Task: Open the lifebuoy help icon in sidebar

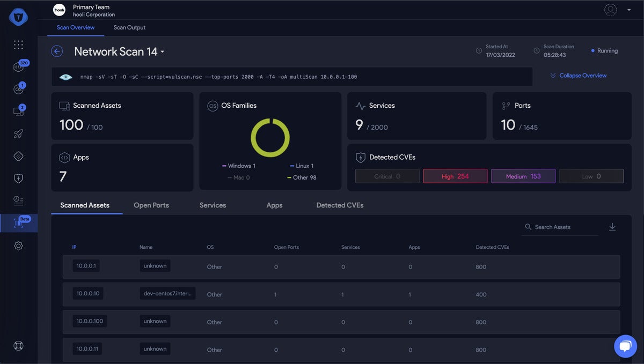Action: click(18, 346)
